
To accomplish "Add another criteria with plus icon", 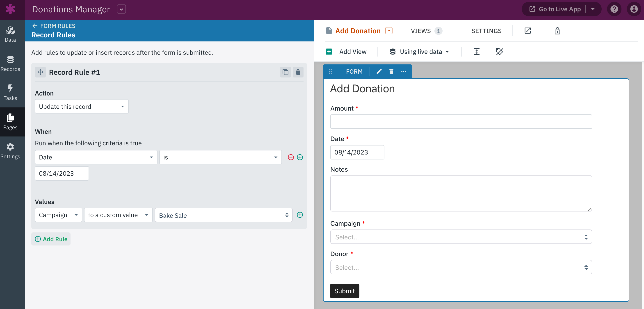I will pos(300,157).
